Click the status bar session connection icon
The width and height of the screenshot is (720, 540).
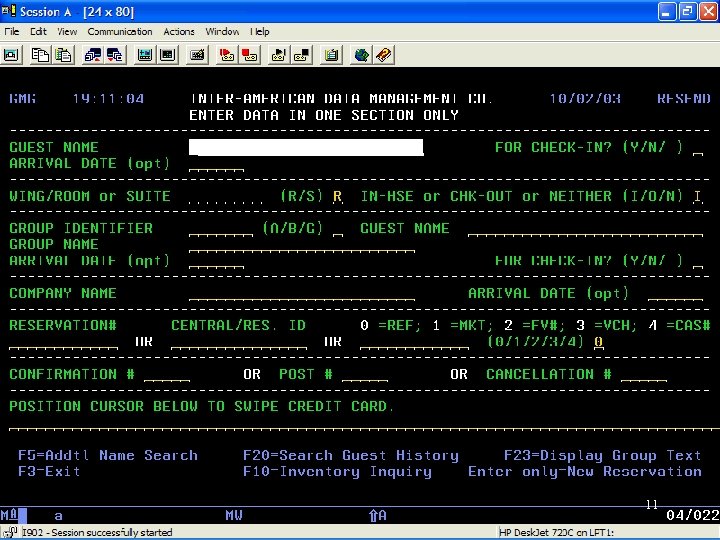click(x=10, y=533)
